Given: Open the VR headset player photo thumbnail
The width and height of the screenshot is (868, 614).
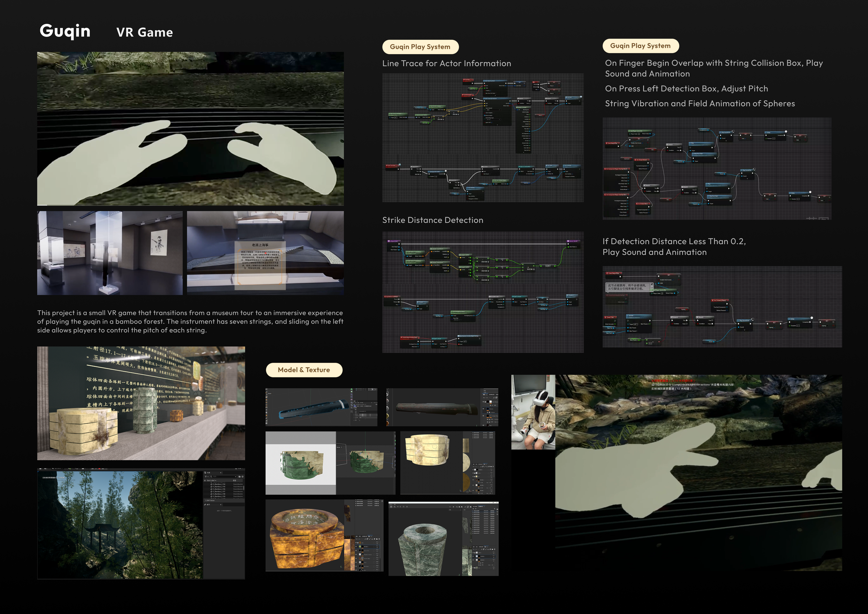Looking at the screenshot, I should (x=533, y=412).
